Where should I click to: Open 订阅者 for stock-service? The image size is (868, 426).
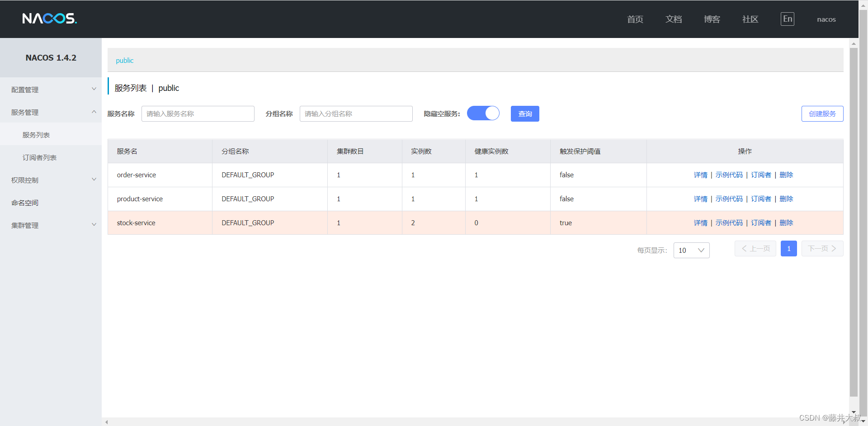761,223
